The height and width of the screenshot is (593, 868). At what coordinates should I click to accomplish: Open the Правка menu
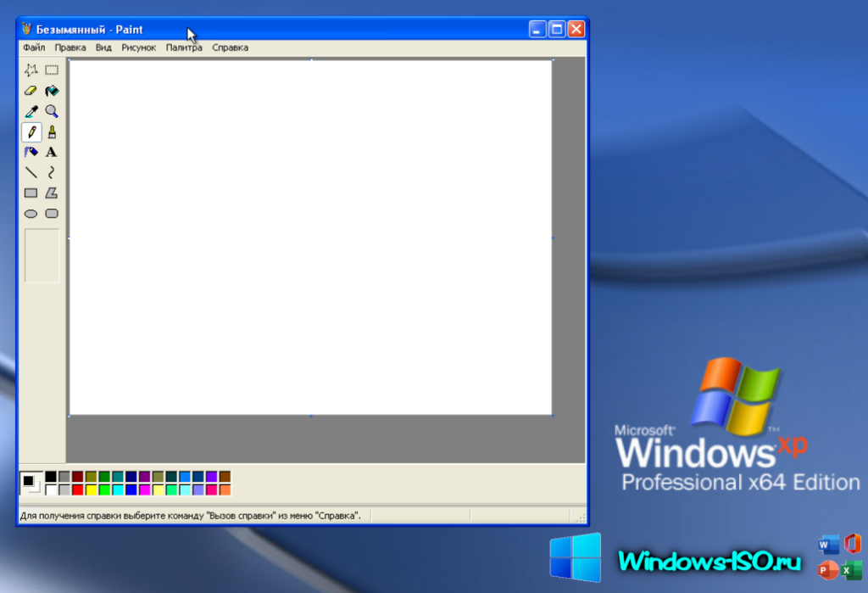(x=70, y=48)
